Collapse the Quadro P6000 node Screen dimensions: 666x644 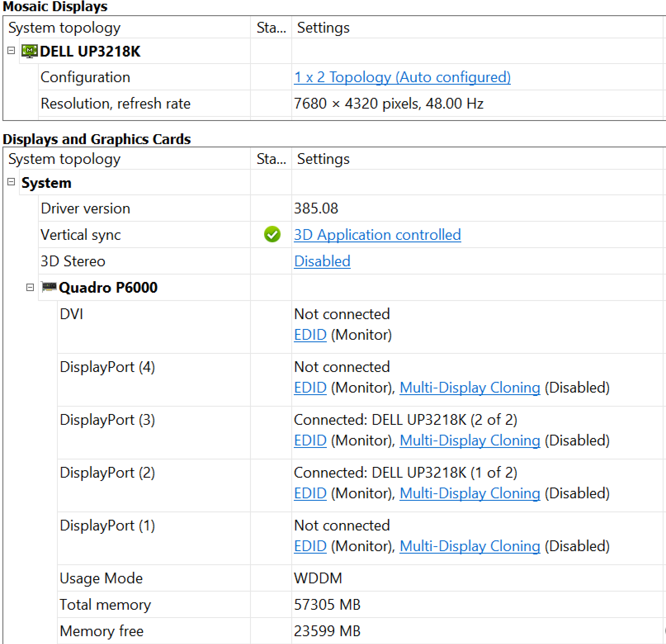[30, 287]
